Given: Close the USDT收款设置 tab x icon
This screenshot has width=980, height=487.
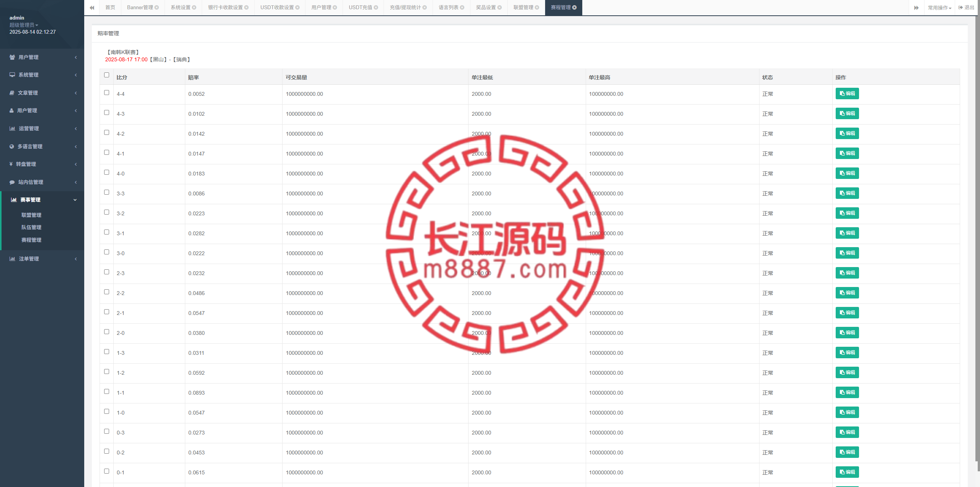Looking at the screenshot, I should pos(297,8).
